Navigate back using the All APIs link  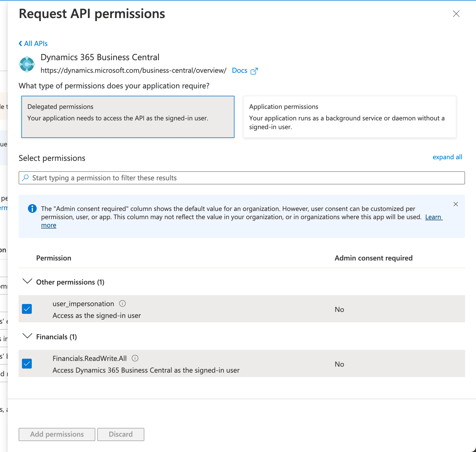pyautogui.click(x=36, y=43)
